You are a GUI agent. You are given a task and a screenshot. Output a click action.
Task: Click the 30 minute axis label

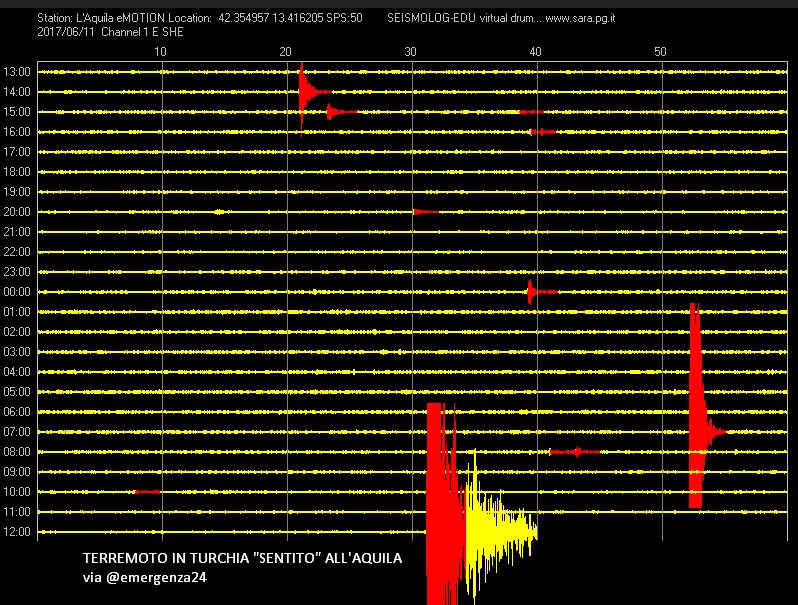[410, 52]
